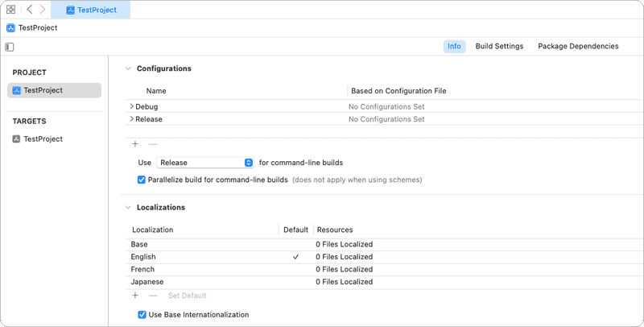Click the Default column header
Screen dimensions: 644x327
(295, 230)
